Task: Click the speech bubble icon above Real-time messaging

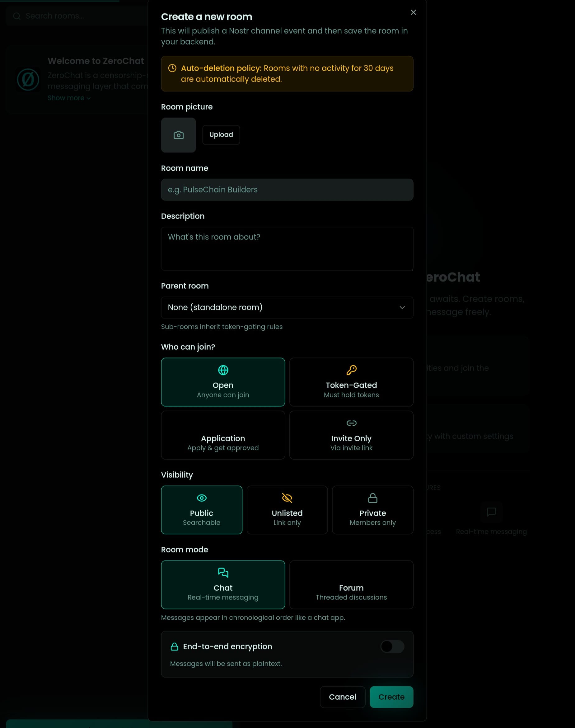Action: (491, 513)
